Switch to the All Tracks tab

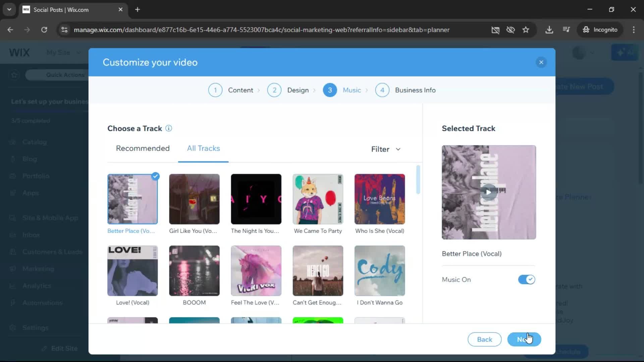(x=203, y=148)
